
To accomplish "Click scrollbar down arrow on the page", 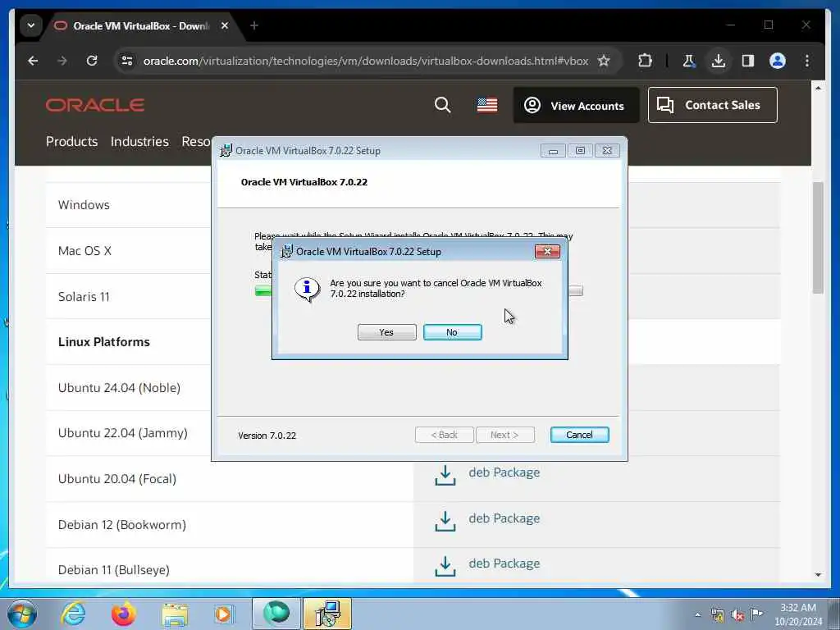I will coord(818,575).
